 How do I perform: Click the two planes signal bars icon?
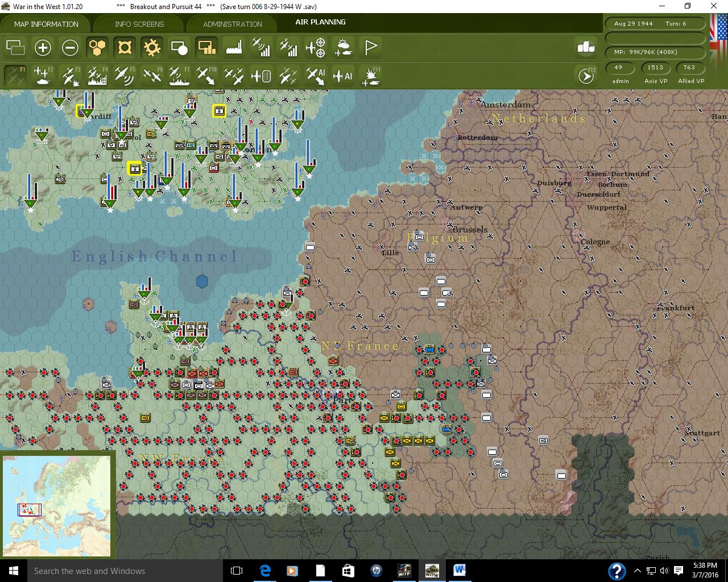(x=288, y=47)
